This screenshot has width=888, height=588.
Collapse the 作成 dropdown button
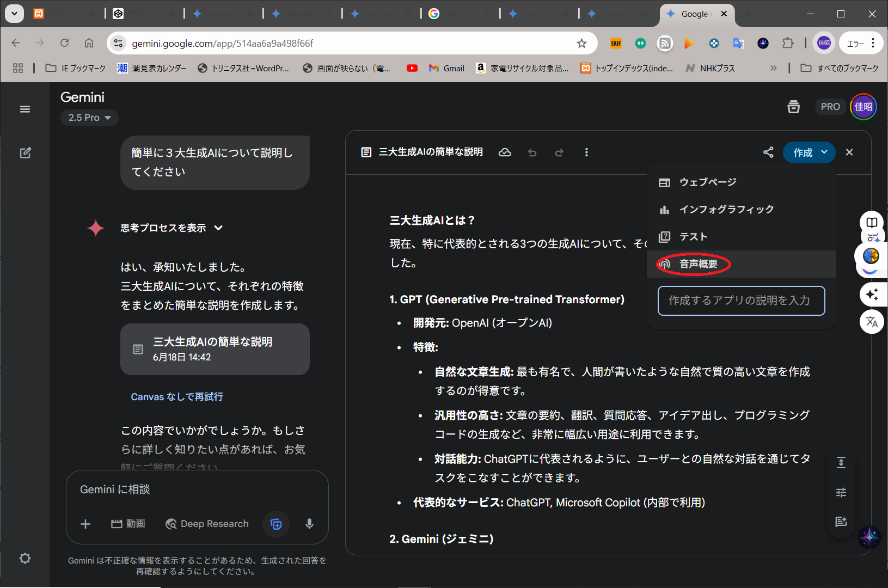809,152
